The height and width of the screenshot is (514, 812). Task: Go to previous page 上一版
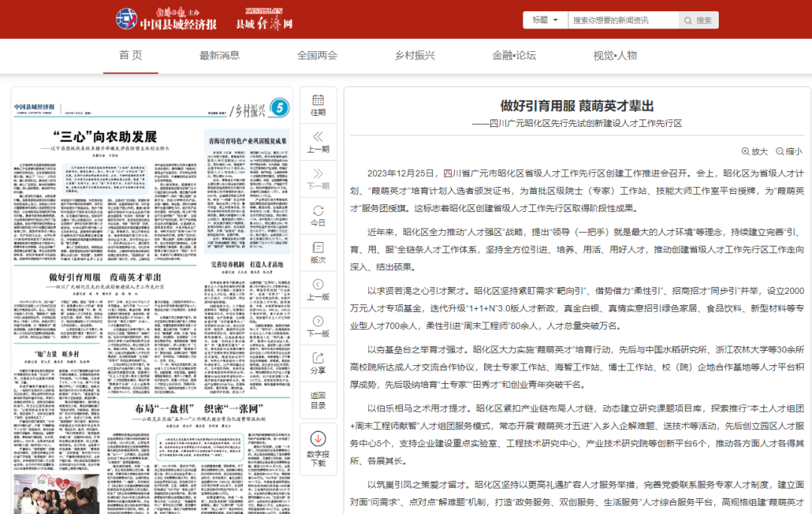tap(318, 290)
